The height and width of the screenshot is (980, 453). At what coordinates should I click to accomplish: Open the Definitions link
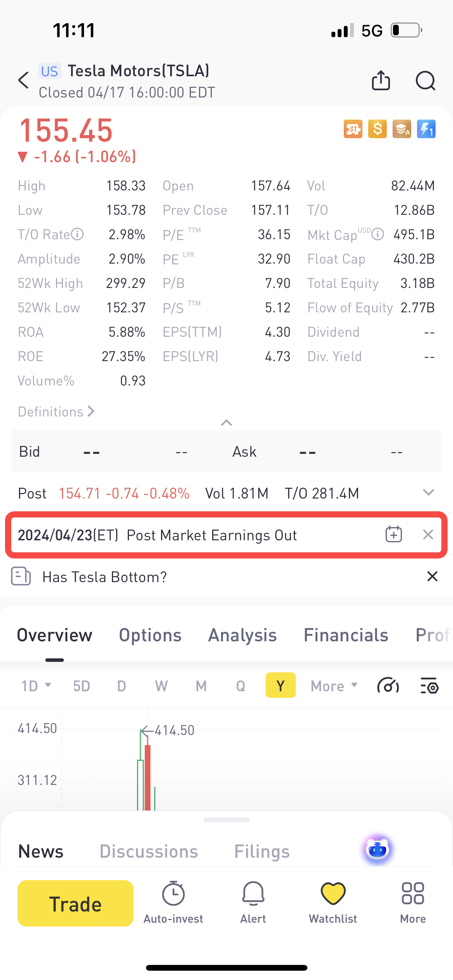click(56, 412)
